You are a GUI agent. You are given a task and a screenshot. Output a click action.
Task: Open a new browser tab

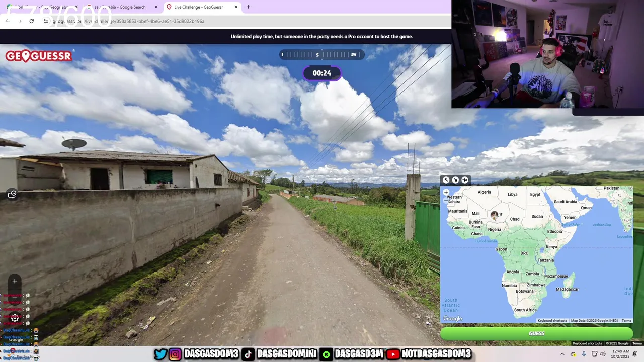pos(248,7)
